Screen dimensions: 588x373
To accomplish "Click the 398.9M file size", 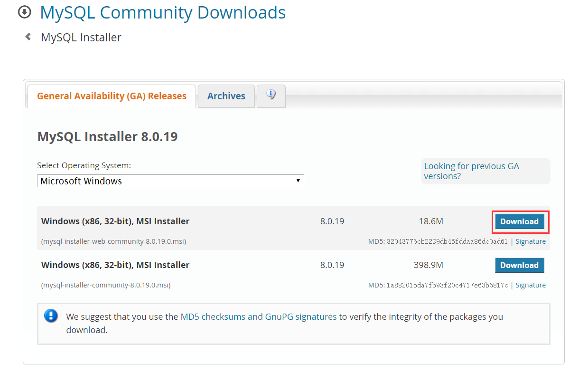I will (x=429, y=265).
